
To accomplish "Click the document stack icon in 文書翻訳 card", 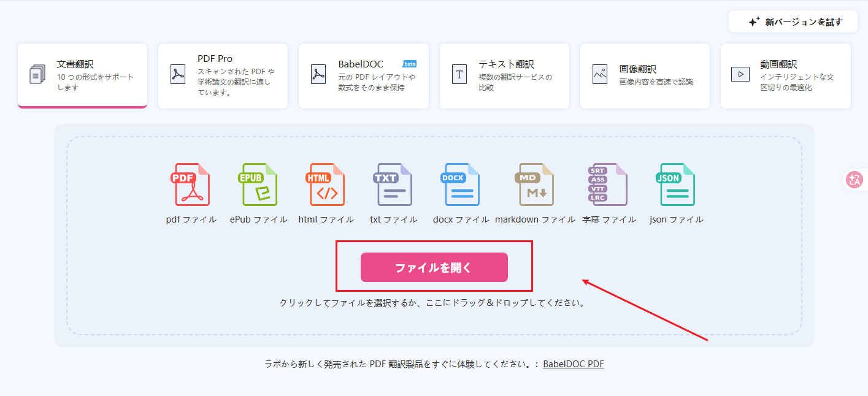I will (x=37, y=74).
